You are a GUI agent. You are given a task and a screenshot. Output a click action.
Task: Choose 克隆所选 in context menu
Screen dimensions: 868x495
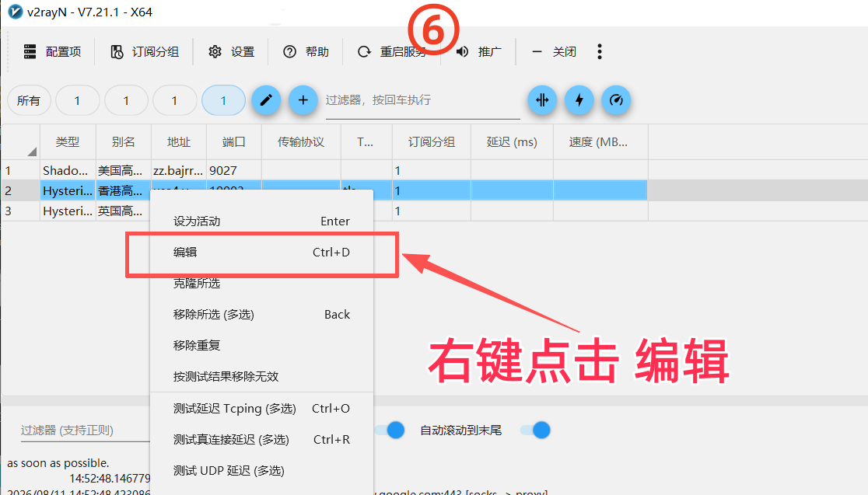pos(262,283)
